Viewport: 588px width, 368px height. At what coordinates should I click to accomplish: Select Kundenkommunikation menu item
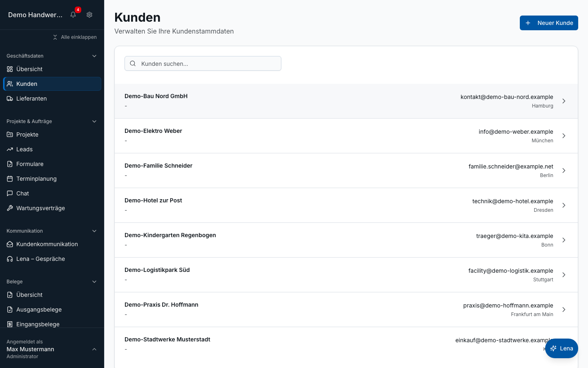tap(52, 244)
